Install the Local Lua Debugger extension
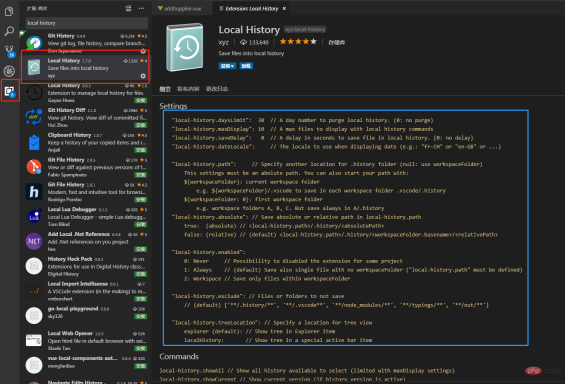The image size is (565, 384). [x=141, y=224]
